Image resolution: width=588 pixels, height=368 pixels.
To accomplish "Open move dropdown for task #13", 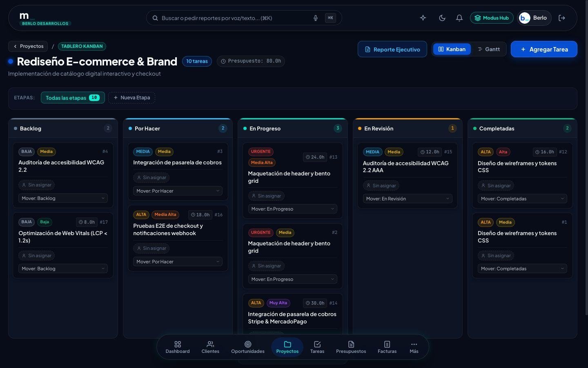I will pyautogui.click(x=292, y=209).
